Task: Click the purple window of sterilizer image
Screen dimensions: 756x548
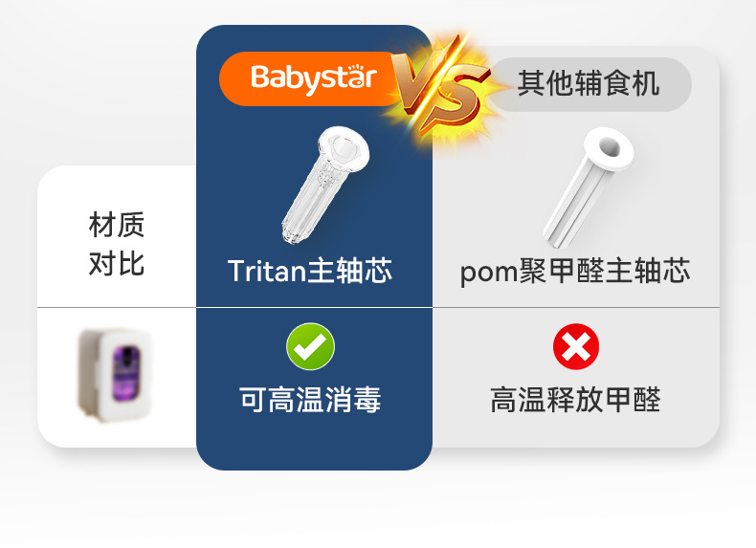Action: pyautogui.click(x=126, y=375)
